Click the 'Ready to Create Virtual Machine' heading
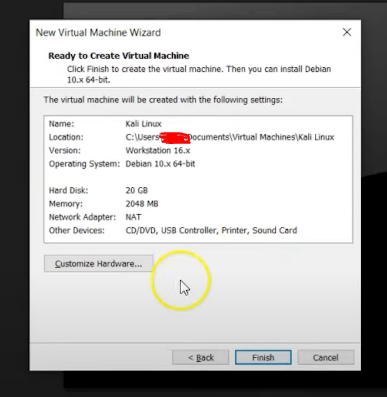 [119, 56]
